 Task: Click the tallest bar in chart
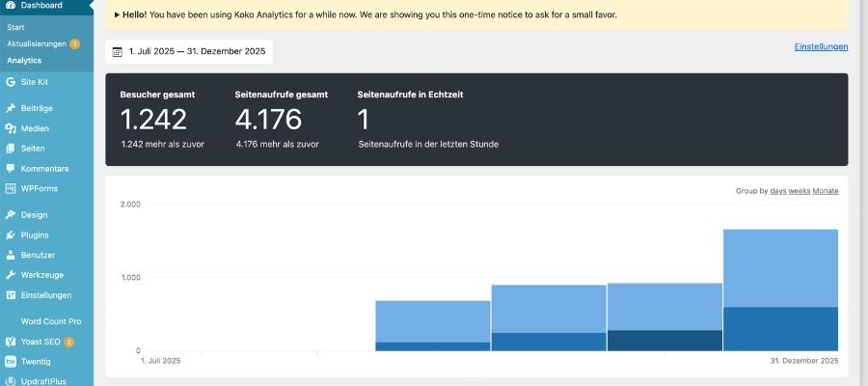coord(780,289)
